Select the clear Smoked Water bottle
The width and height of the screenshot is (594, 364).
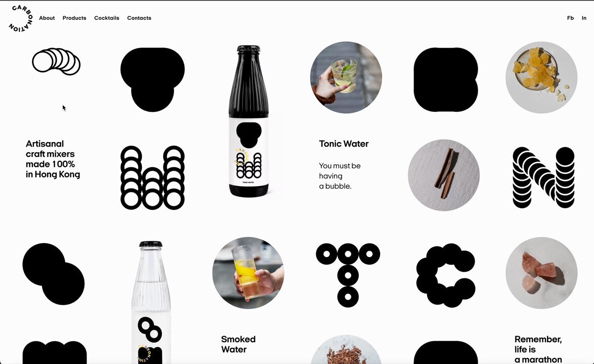coord(151,302)
